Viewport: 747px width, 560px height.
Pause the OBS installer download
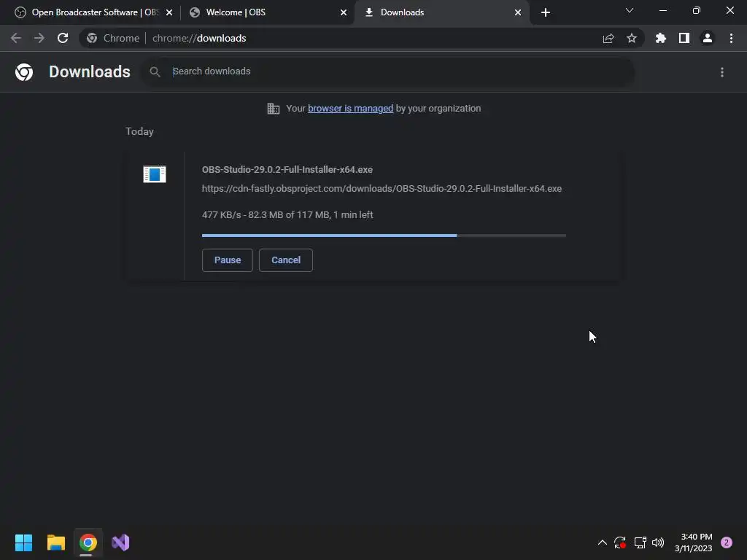(x=228, y=260)
